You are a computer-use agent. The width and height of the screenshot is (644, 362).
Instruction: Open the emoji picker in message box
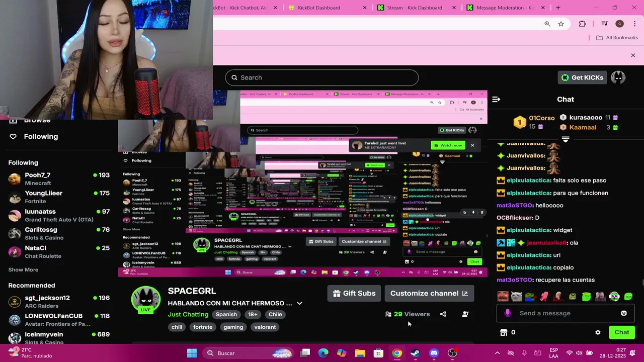(x=624, y=313)
